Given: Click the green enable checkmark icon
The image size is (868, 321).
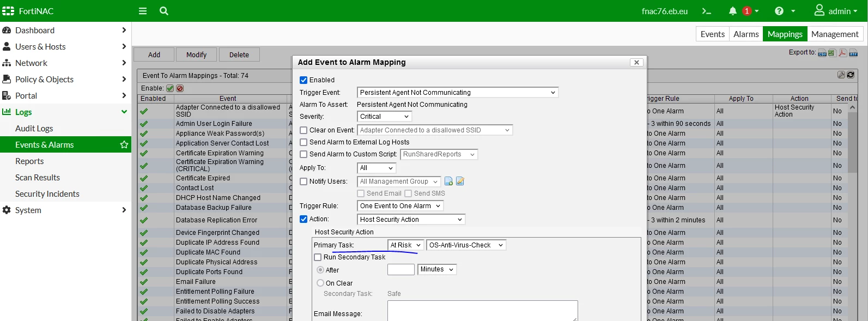Looking at the screenshot, I should tap(170, 88).
